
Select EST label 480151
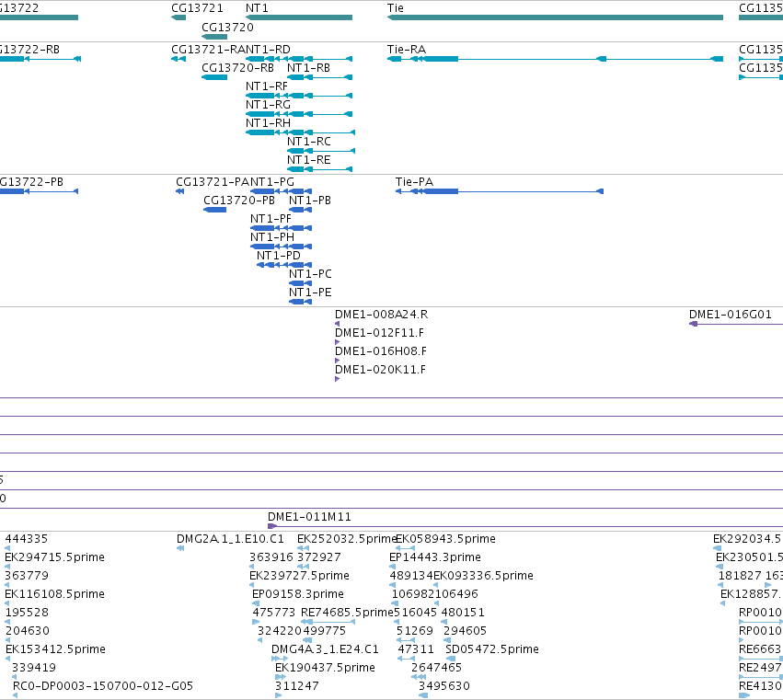click(x=463, y=613)
